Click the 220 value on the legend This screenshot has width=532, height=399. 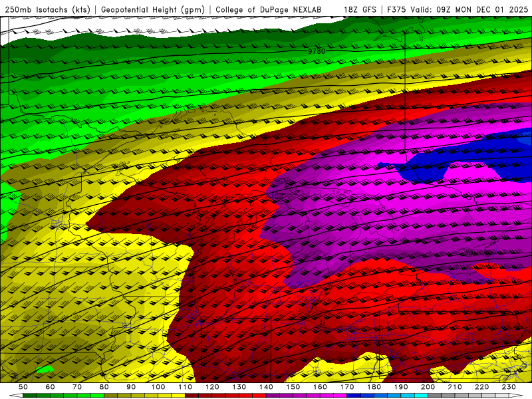pyautogui.click(x=482, y=387)
